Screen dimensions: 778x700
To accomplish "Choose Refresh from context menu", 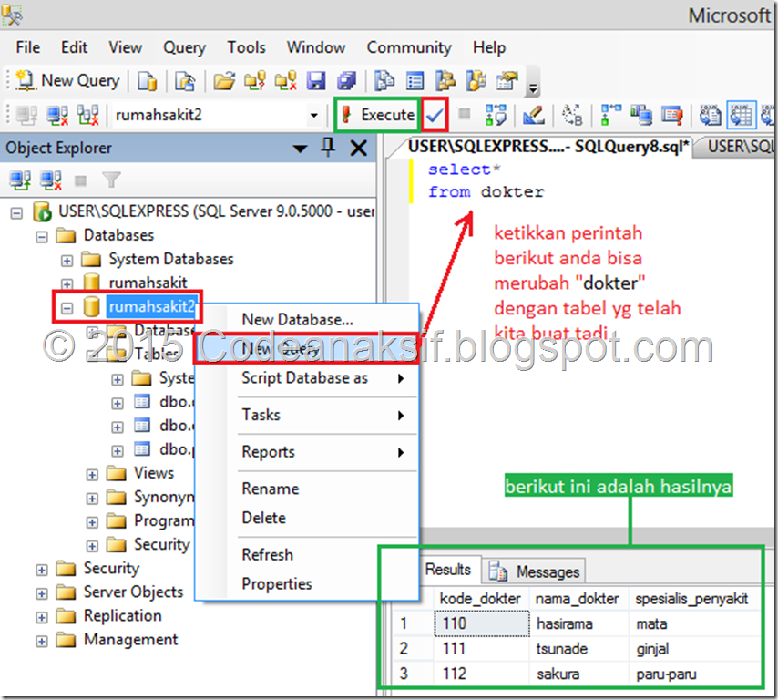I will pos(308,555).
